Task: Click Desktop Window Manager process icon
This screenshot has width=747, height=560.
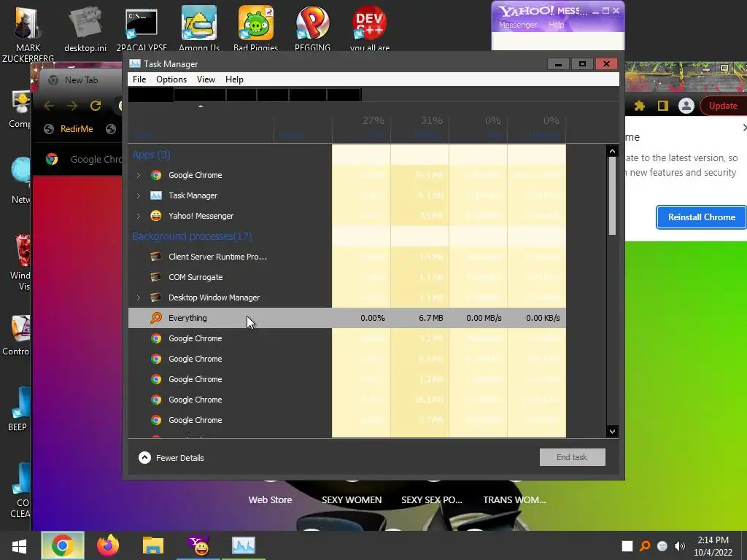Action: [x=156, y=297]
